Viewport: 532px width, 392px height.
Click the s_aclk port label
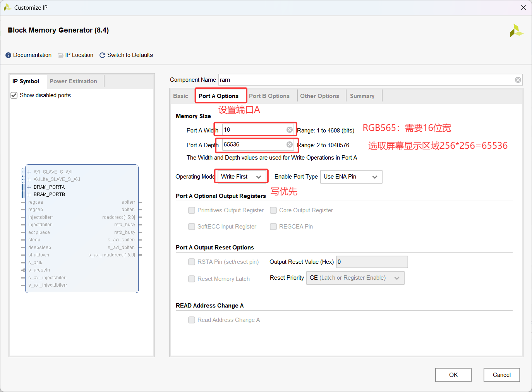coord(35,263)
